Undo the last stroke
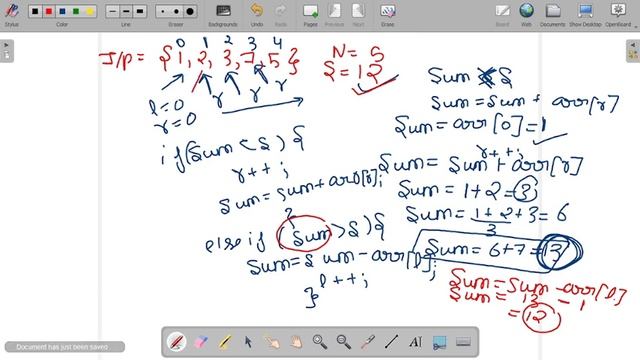The width and height of the screenshot is (640, 360). tap(256, 15)
